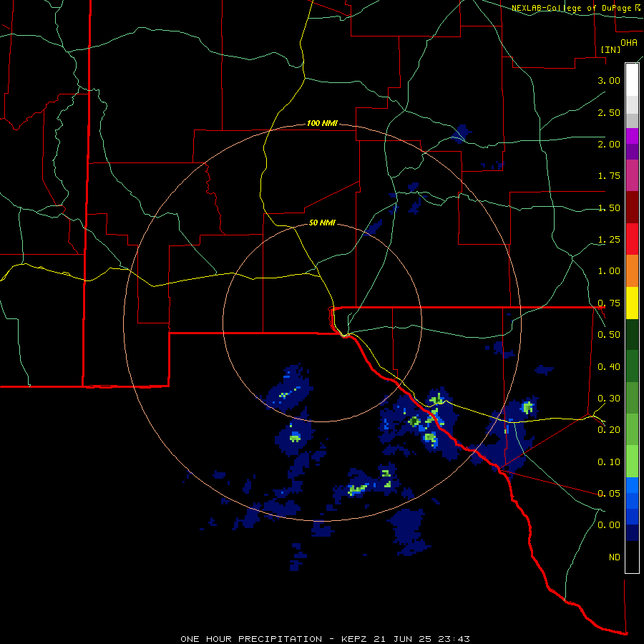Click the 0.20 legend value
Viewport: 644px width, 644px height.
pos(609,430)
